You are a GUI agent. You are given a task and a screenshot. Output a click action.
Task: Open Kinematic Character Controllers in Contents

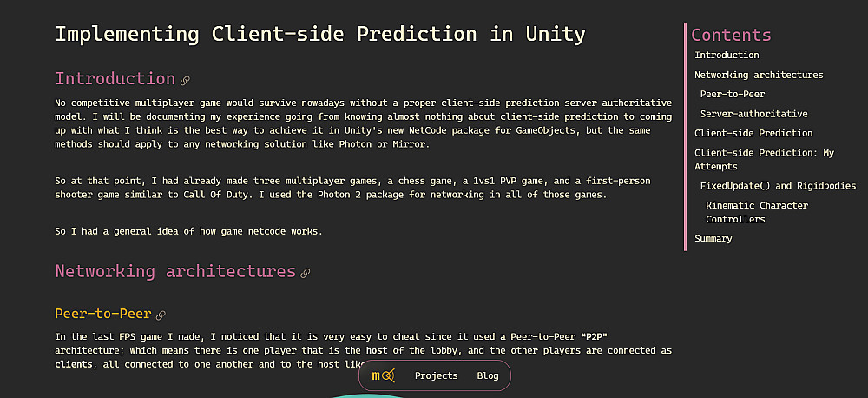click(x=757, y=212)
